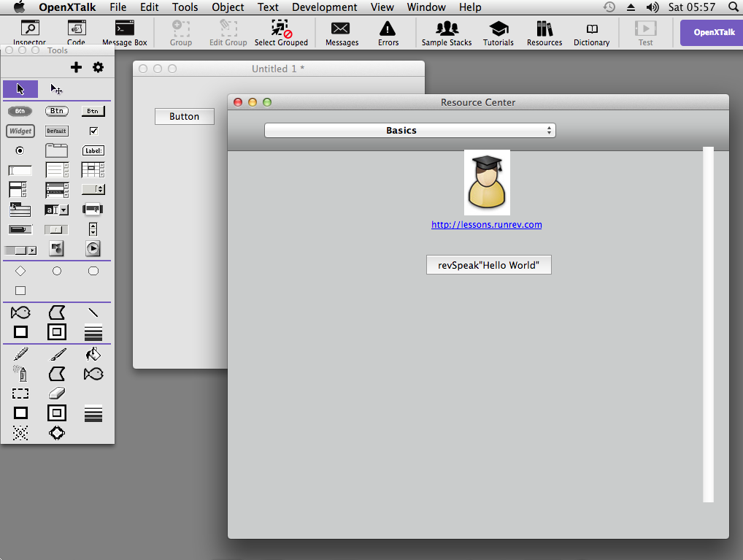Choose the rounded rectangle shape graphic
743x560 pixels.
[x=93, y=271]
